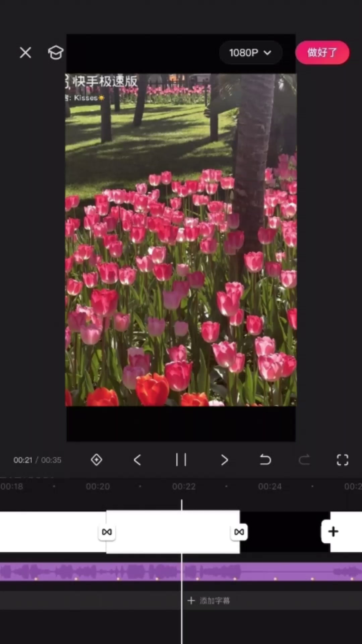Tap 添加字幕 to add subtitles
This screenshot has width=362, height=644.
tap(209, 600)
